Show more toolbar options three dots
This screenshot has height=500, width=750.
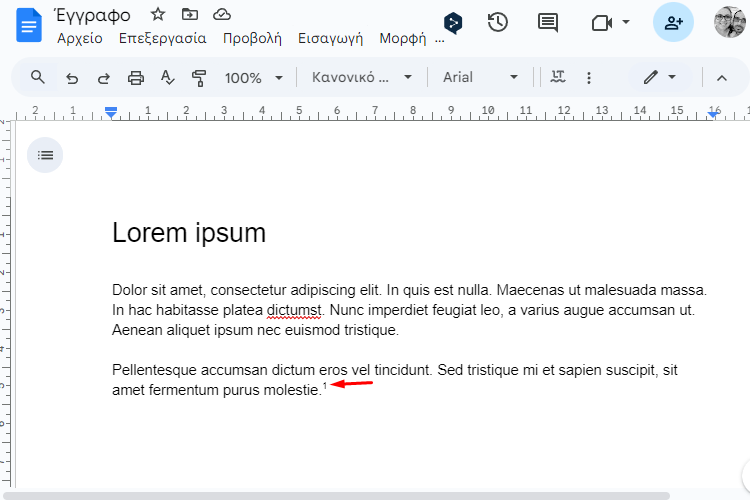tap(589, 78)
